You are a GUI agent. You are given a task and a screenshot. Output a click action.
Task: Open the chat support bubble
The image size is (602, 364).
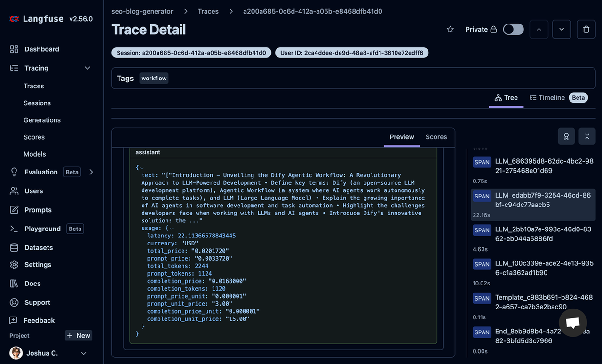pos(572,323)
